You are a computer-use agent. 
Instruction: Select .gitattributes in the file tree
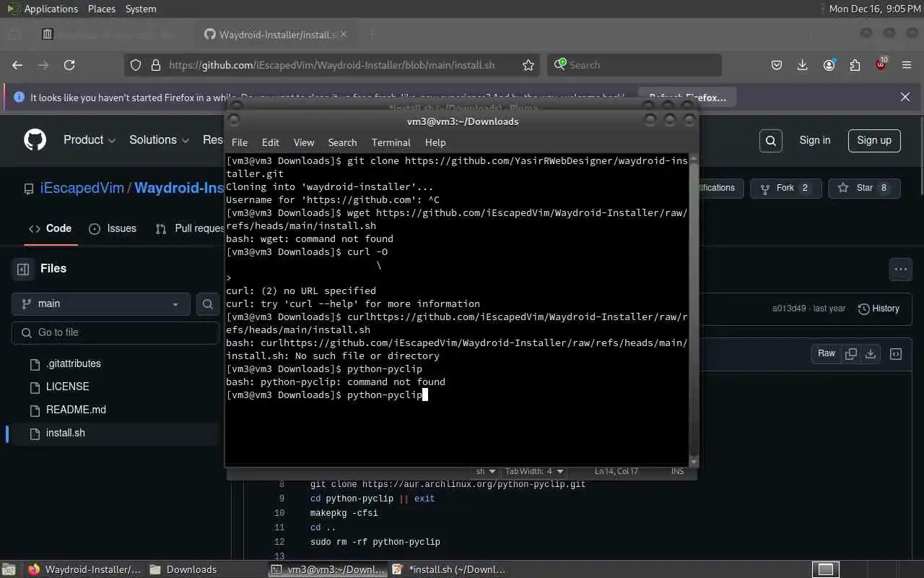74,363
